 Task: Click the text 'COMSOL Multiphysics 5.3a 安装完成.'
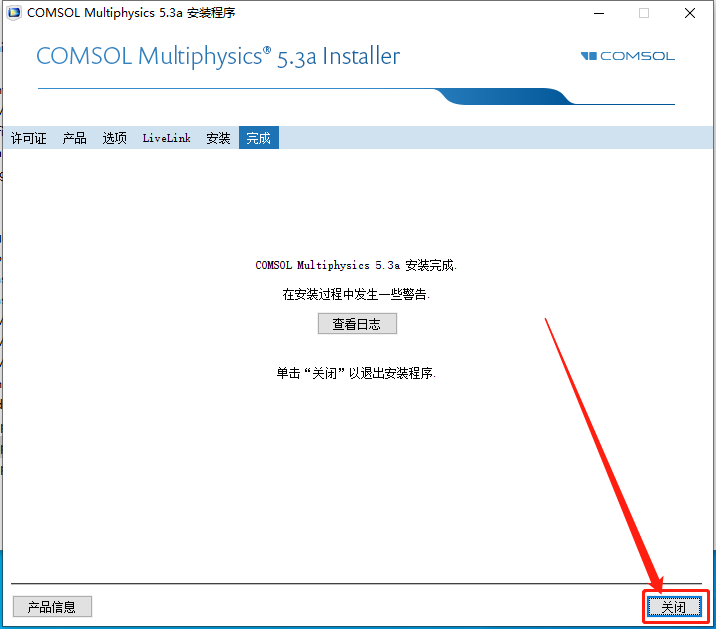coord(356,265)
